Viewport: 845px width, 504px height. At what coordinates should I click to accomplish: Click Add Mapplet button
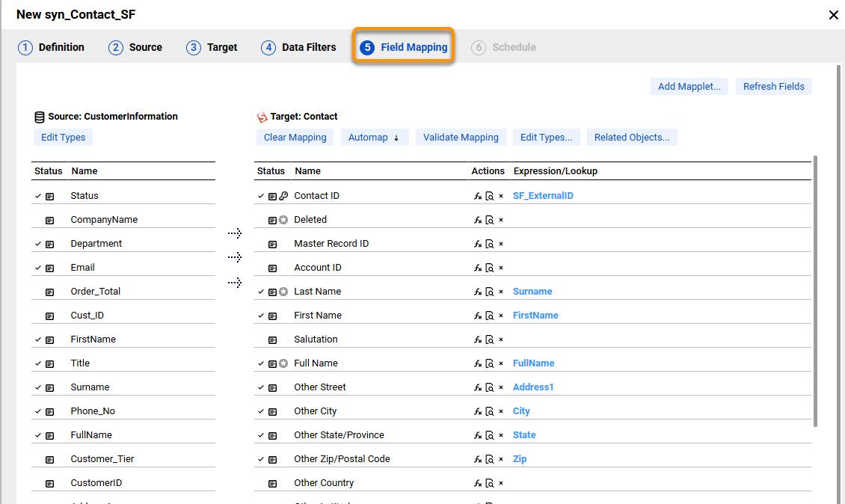tap(689, 86)
